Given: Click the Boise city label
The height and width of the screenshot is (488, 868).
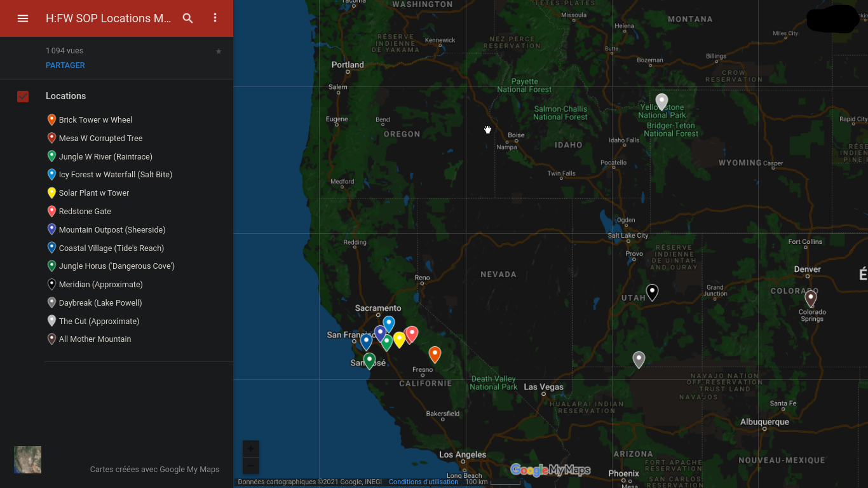Looking at the screenshot, I should point(516,135).
